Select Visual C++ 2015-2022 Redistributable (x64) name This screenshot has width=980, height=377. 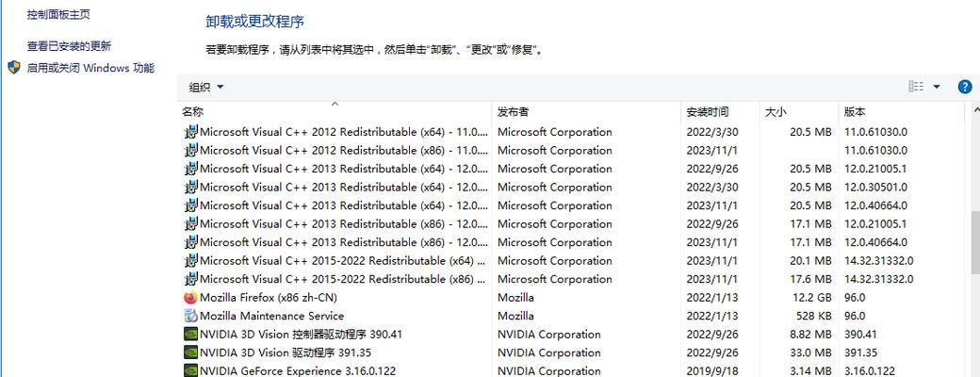point(344,261)
